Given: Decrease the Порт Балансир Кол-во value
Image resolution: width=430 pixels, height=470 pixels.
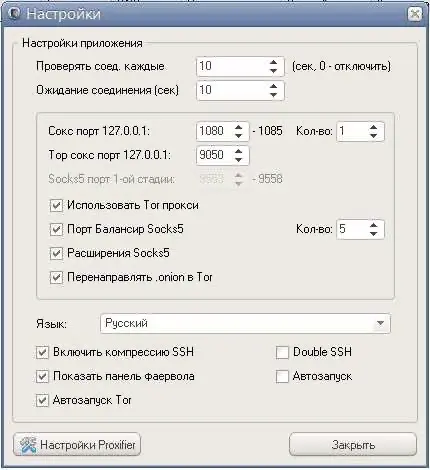Looking at the screenshot, I should tap(374, 234).
